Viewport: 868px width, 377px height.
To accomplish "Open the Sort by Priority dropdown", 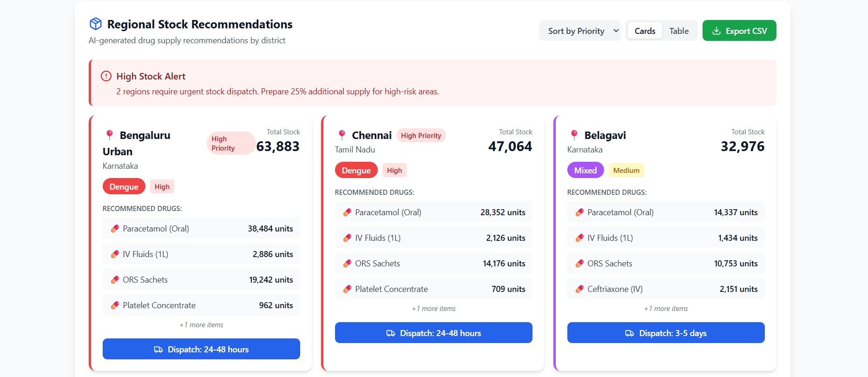I will click(x=579, y=31).
